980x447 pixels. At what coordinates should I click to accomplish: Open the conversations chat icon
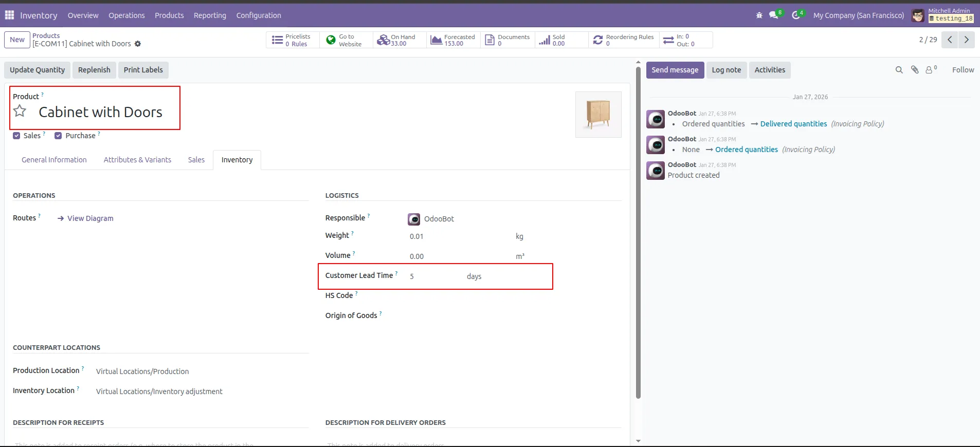pyautogui.click(x=774, y=15)
